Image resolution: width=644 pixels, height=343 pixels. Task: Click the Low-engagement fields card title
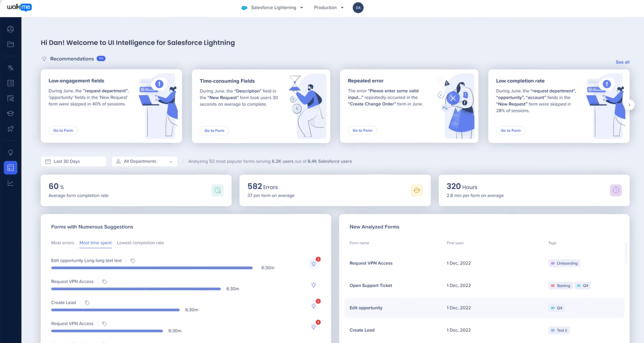[76, 81]
